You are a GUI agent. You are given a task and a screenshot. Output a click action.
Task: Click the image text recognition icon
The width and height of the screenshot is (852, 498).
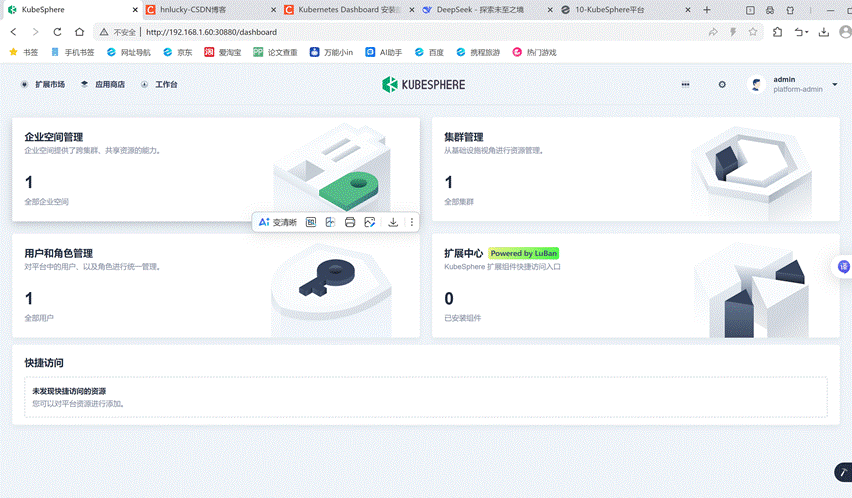pos(311,222)
